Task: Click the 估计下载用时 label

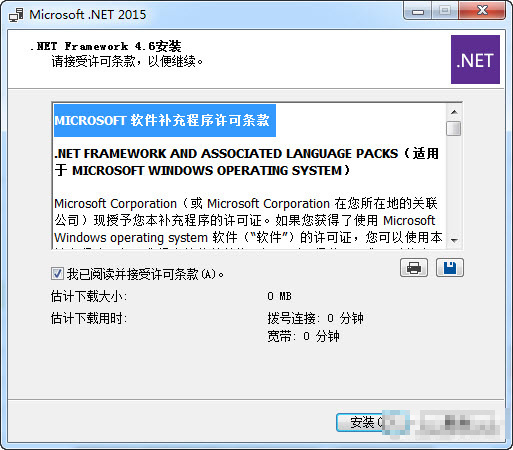Action: click(x=89, y=318)
